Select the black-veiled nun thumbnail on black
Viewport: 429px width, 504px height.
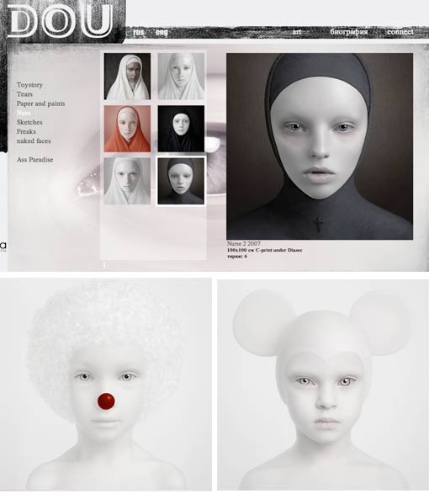181,129
